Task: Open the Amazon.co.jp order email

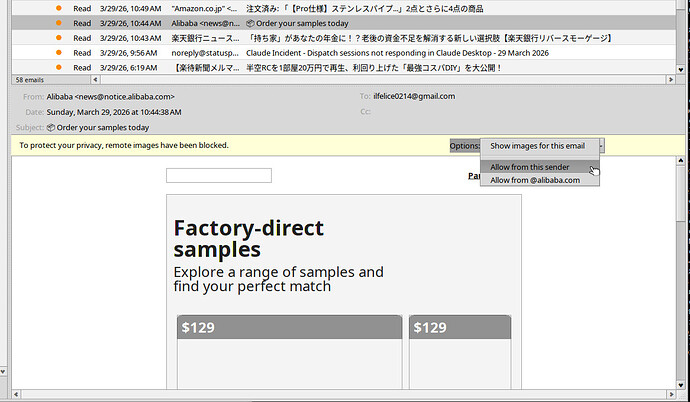Action: 343,8
